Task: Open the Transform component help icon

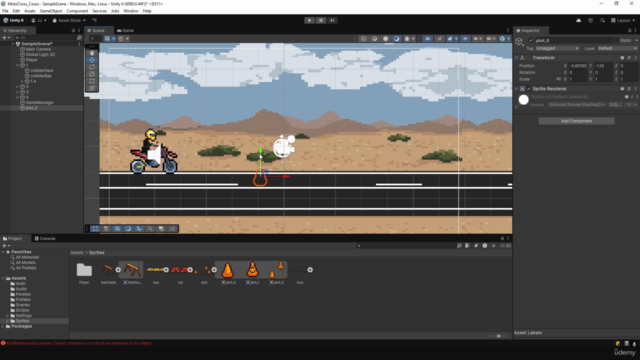Action: click(x=622, y=58)
